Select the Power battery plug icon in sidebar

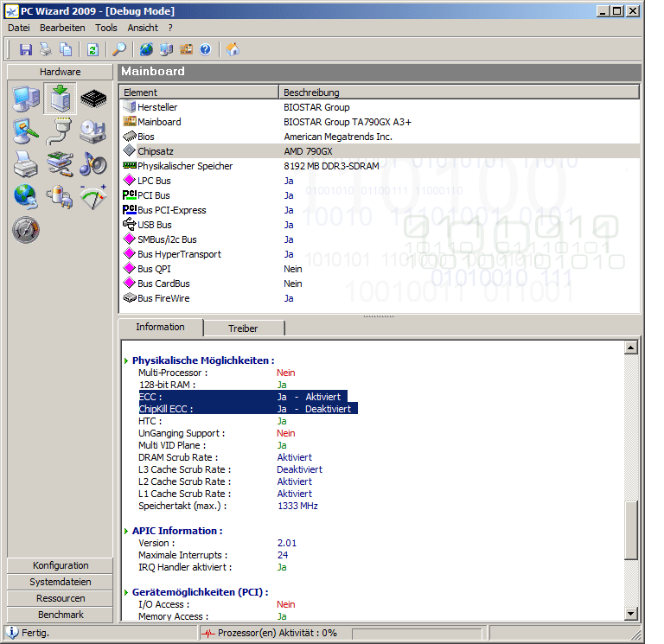(x=60, y=196)
